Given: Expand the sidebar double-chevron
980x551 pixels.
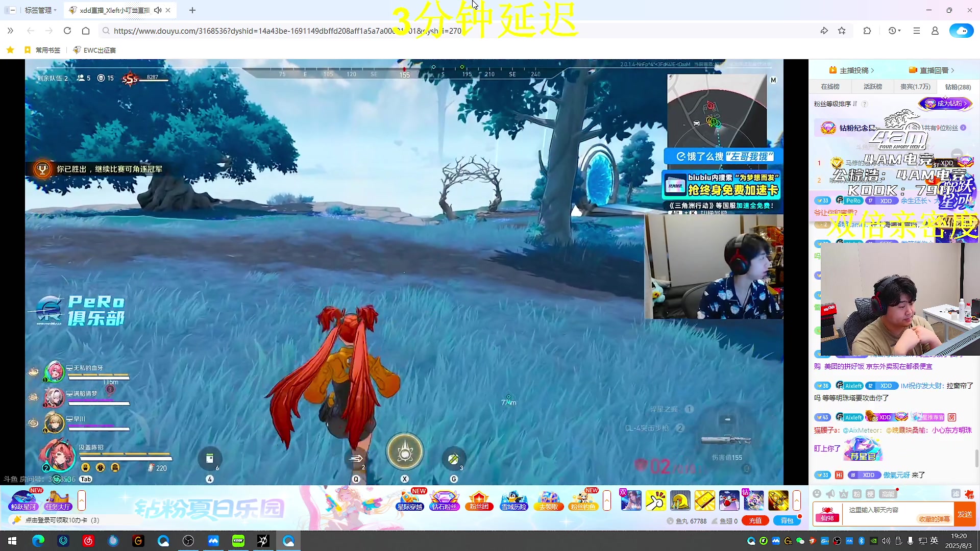Looking at the screenshot, I should (x=10, y=31).
